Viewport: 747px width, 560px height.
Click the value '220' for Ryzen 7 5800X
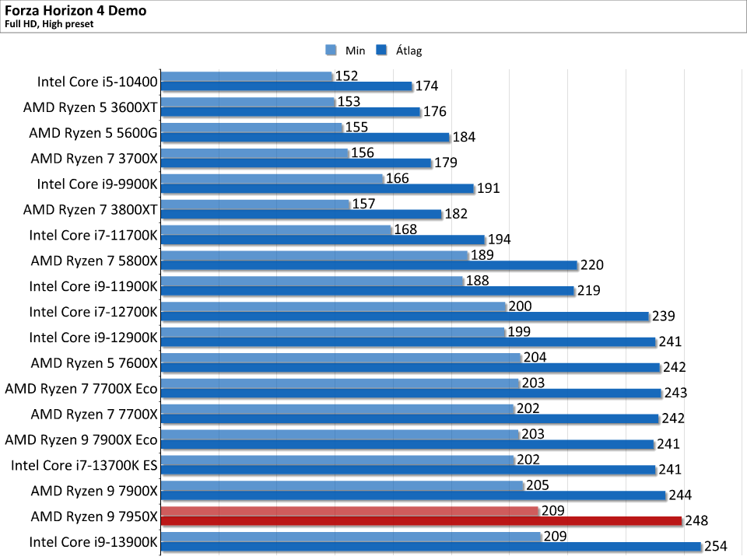[x=592, y=265]
